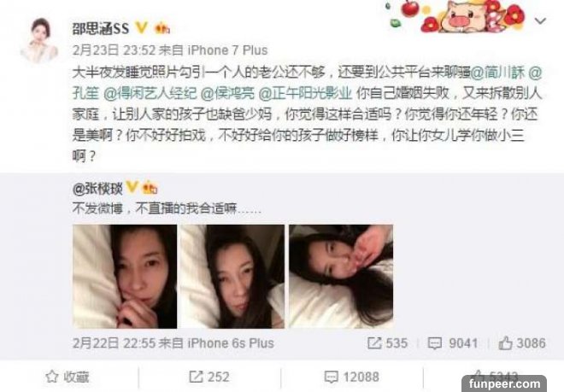View the middle selfie photo thumbnail
The width and height of the screenshot is (564, 392).
(x=232, y=276)
